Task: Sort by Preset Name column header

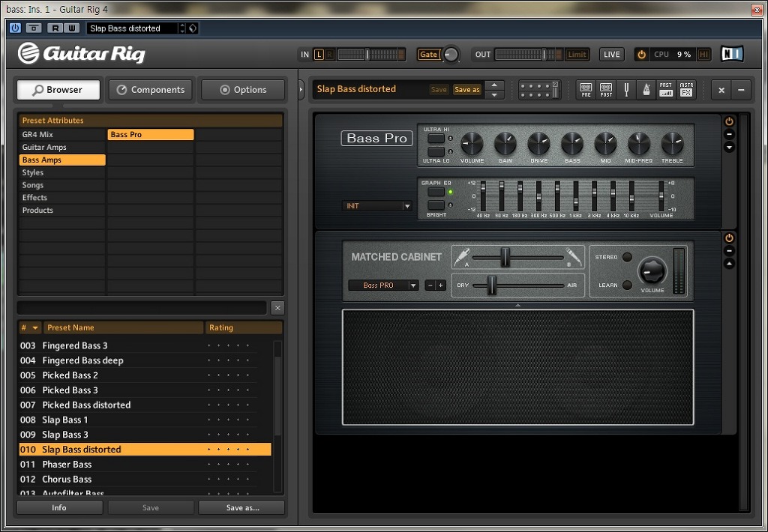Action: coord(124,327)
